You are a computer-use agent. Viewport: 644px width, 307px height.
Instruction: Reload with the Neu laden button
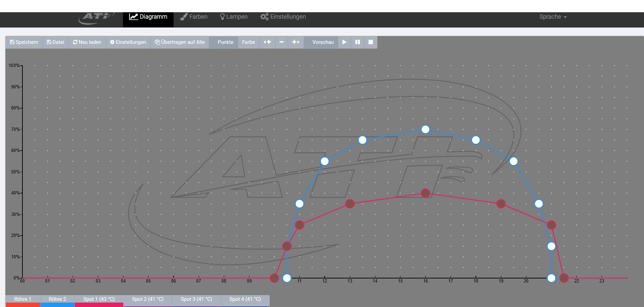[87, 42]
